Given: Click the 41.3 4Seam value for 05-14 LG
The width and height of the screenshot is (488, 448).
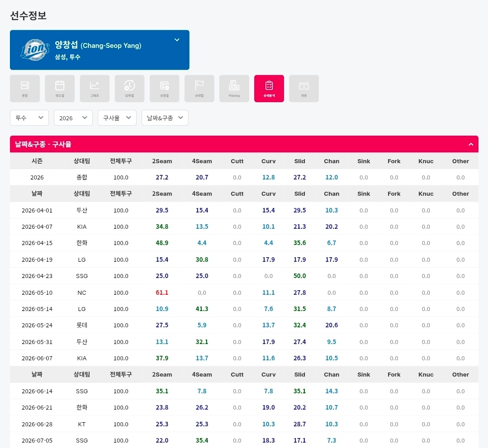Looking at the screenshot, I should point(202,309).
